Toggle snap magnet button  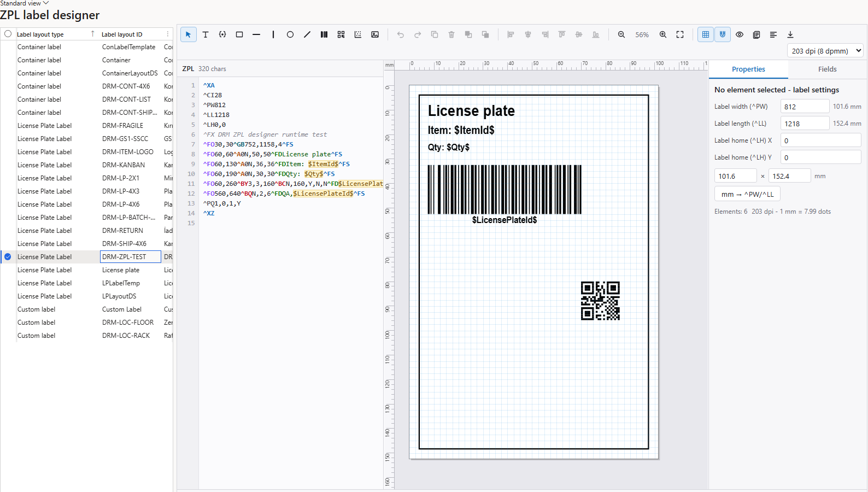[x=723, y=34]
